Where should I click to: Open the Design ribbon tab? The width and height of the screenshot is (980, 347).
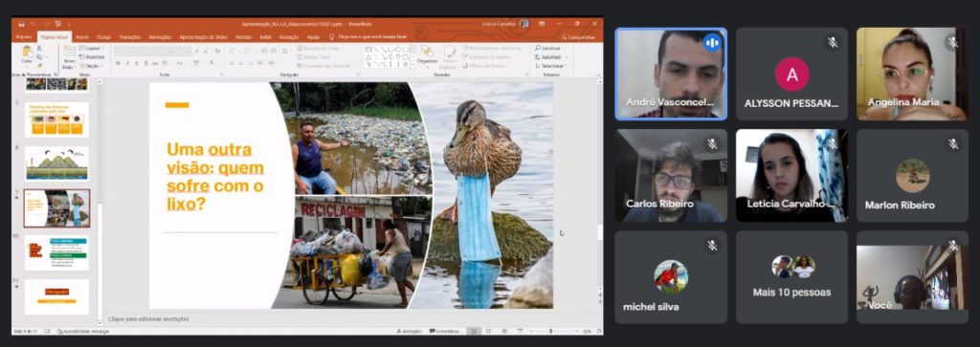pyautogui.click(x=103, y=37)
